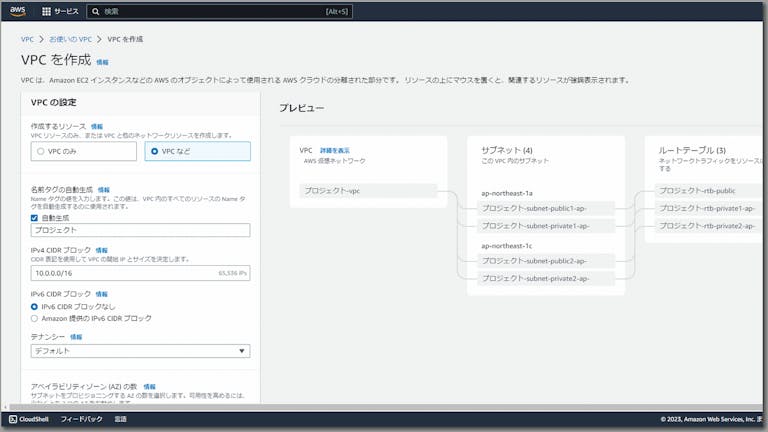This screenshot has height=432, width=768.
Task: Open the CloudShell icon in footer
Action: click(13, 419)
